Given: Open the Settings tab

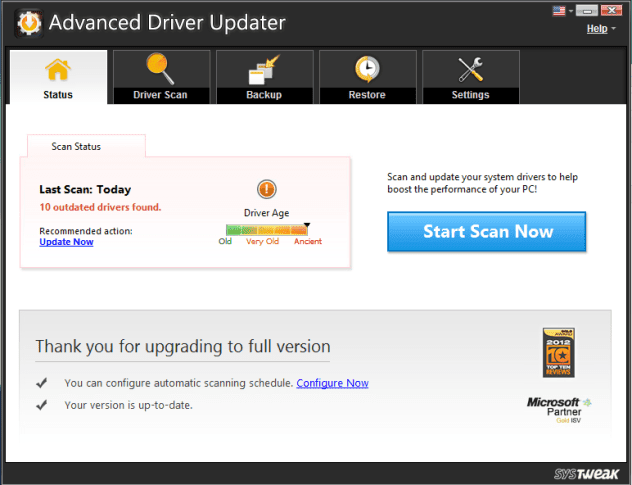Looking at the screenshot, I should click(471, 77).
